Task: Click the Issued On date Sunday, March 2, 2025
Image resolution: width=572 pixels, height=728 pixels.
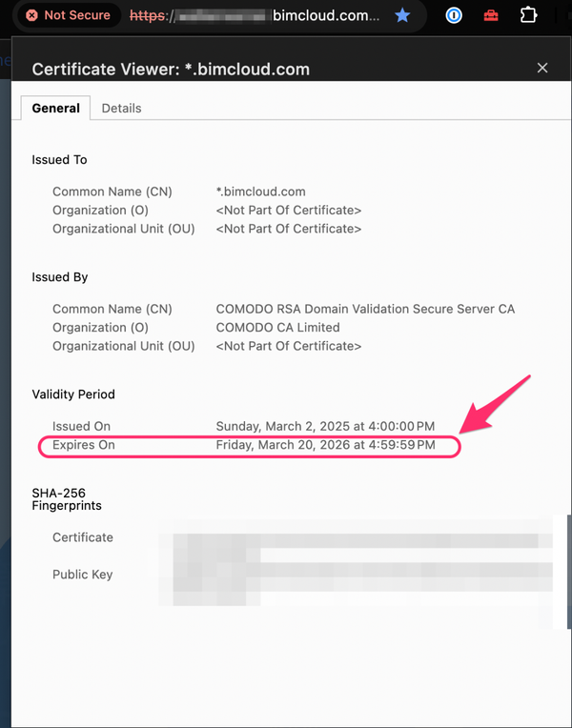Action: coord(325,426)
